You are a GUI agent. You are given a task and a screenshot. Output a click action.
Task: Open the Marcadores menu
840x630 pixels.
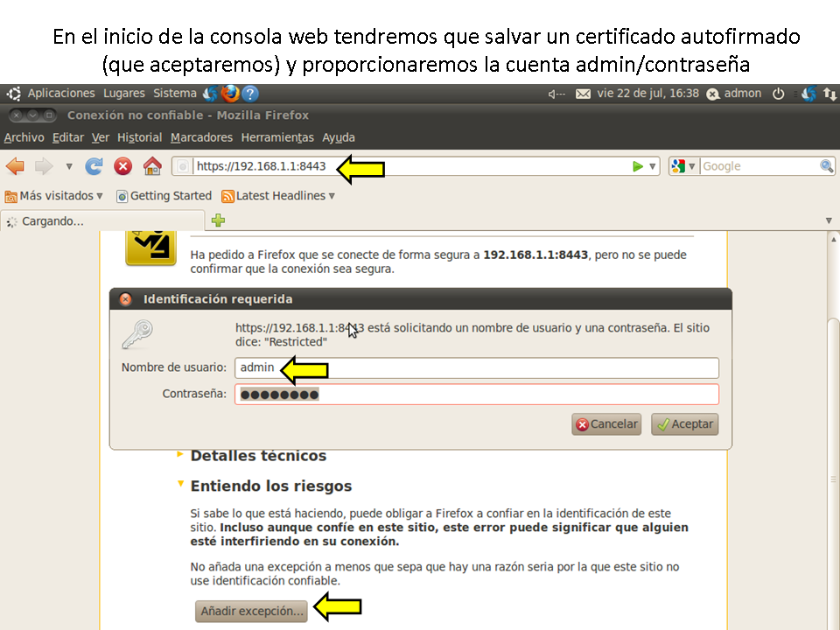tap(201, 137)
